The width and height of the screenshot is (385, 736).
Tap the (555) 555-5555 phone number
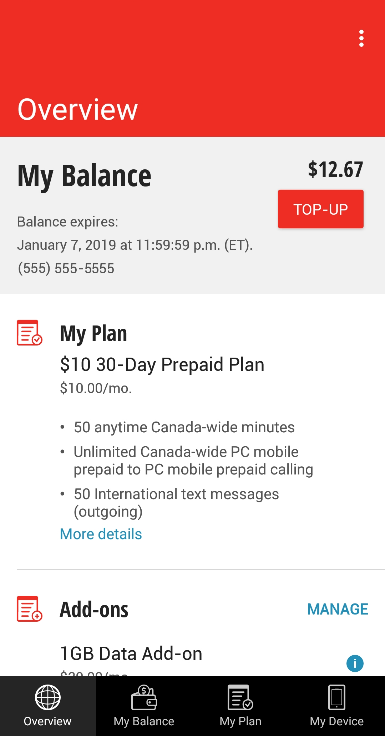pos(66,268)
